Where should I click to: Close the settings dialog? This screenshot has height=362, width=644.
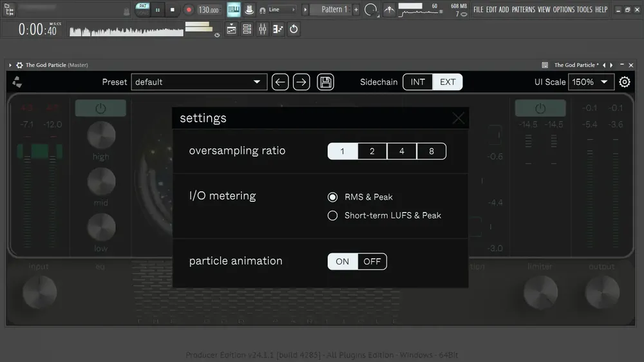point(458,119)
